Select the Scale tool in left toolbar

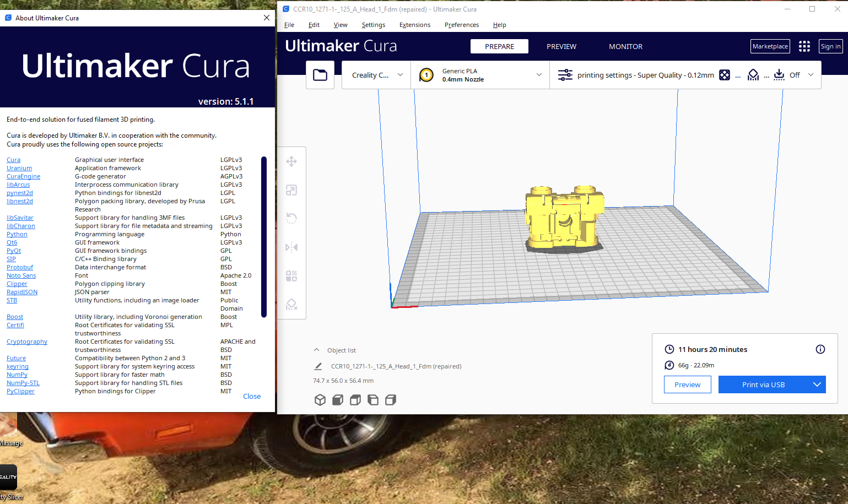pyautogui.click(x=291, y=190)
